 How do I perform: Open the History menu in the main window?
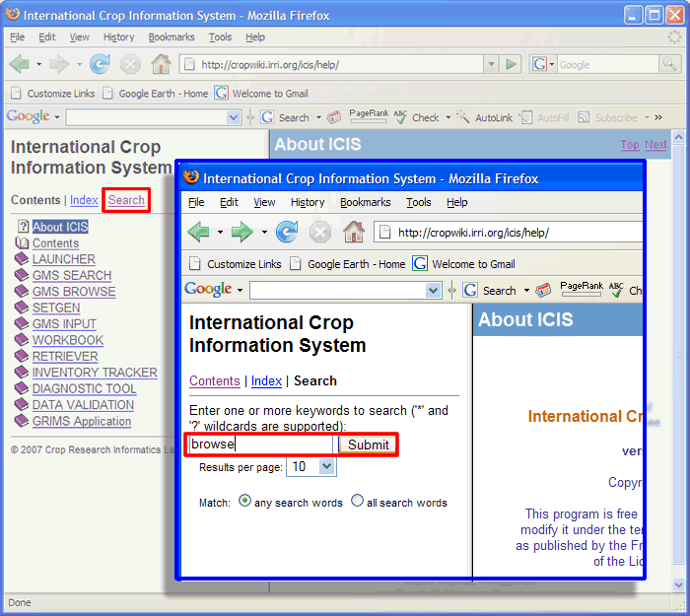[x=119, y=37]
